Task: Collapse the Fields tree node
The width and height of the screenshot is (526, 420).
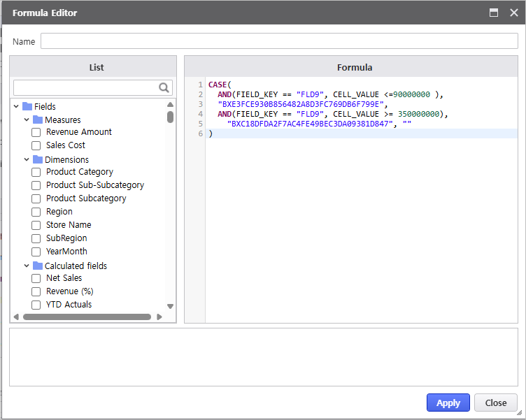Action: point(16,107)
